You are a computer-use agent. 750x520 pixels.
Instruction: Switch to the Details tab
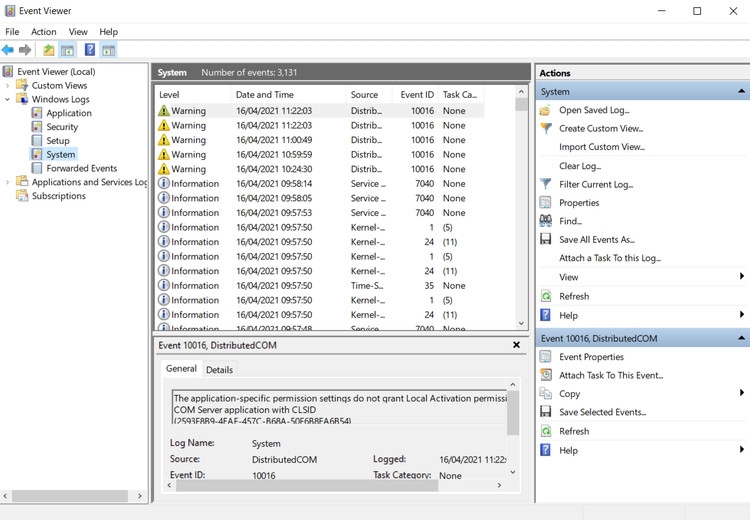point(219,370)
